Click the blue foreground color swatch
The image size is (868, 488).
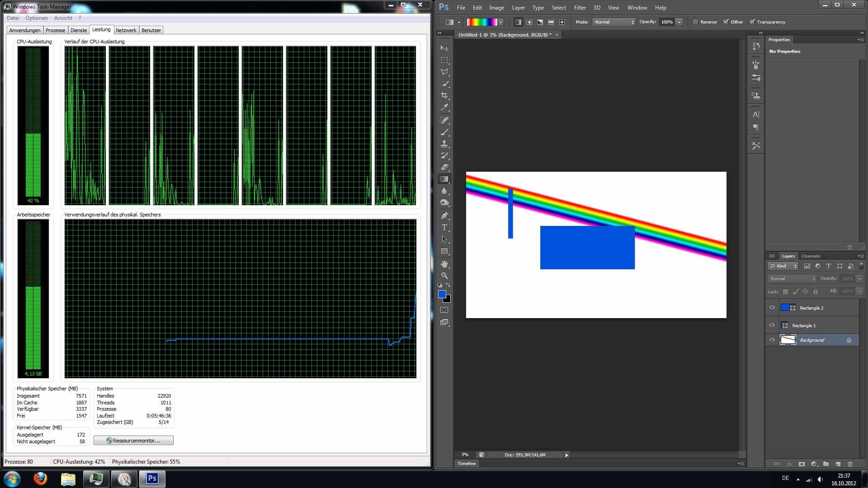pos(442,295)
